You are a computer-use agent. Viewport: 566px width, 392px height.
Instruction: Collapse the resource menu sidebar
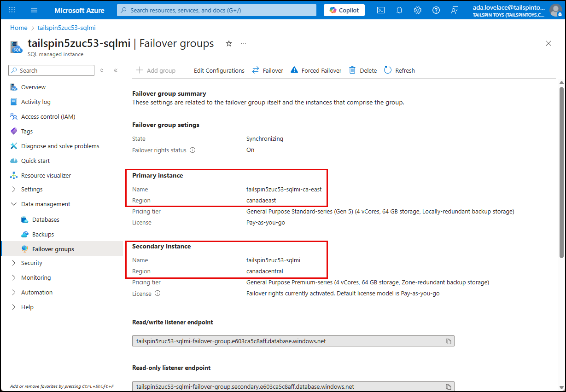(x=116, y=70)
